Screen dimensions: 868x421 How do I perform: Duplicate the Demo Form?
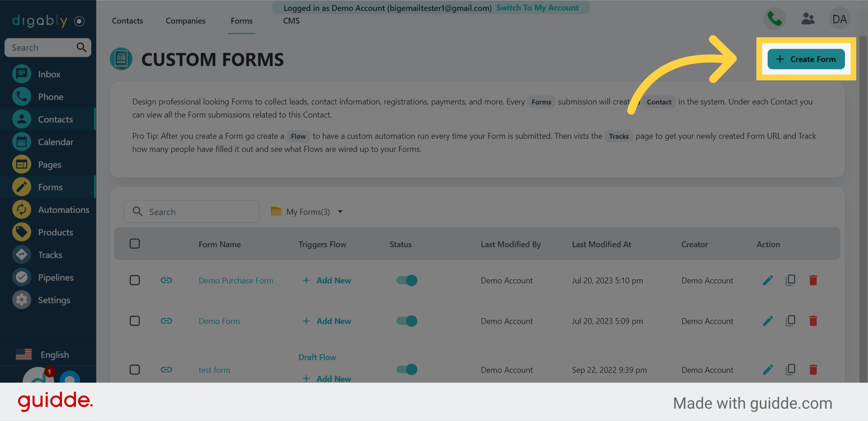tap(790, 321)
